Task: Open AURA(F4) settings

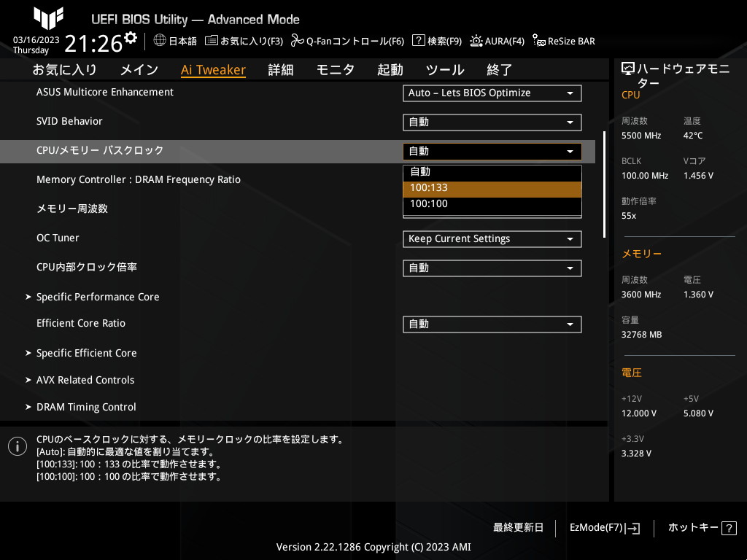Action: click(498, 41)
